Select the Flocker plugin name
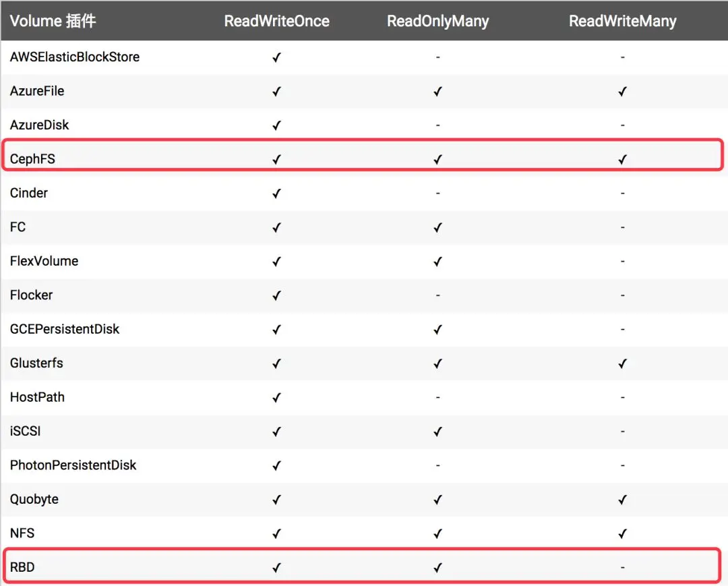Screen dimensions: 728x586 point(31,295)
